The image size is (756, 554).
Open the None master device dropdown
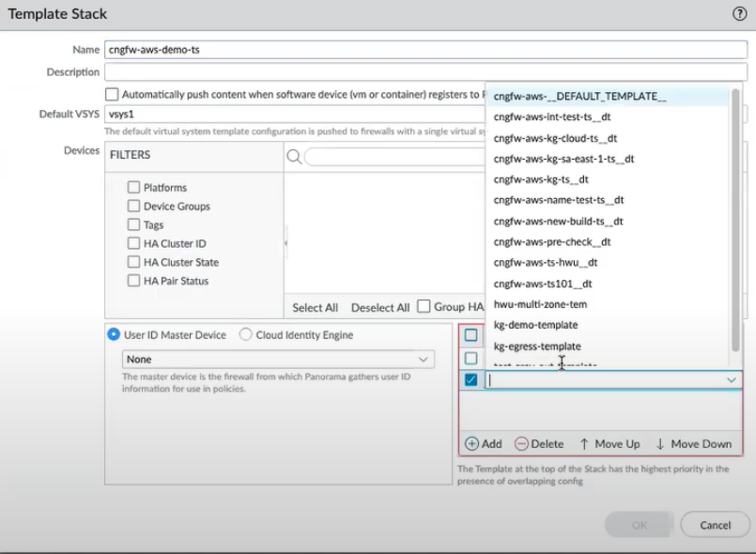point(278,360)
